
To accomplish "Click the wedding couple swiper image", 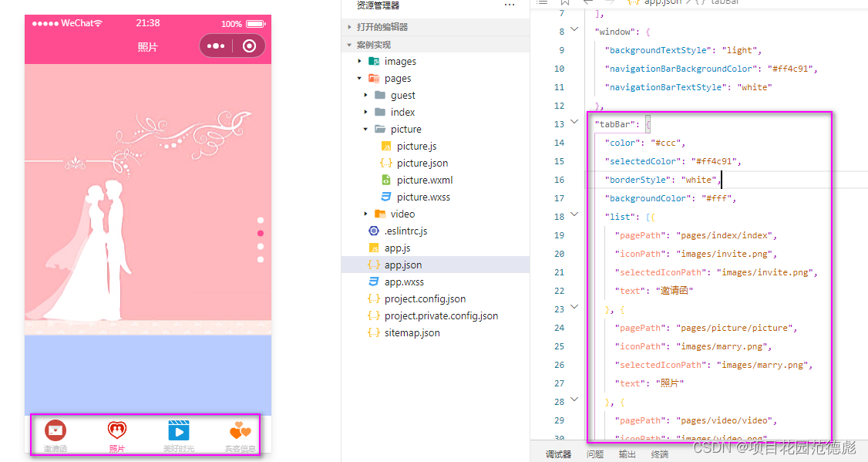I will tap(148, 200).
